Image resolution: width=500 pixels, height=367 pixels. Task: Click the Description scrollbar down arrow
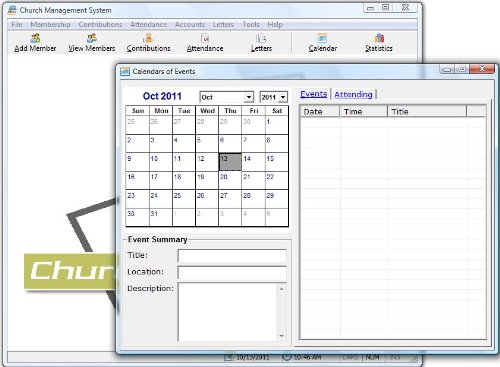click(282, 336)
